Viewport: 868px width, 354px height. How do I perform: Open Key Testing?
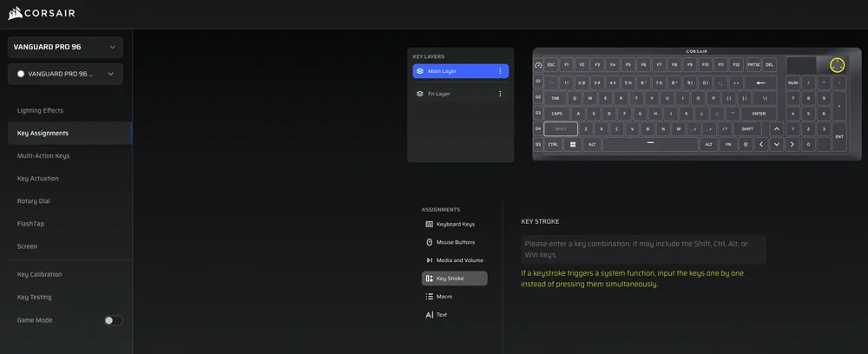click(x=69, y=297)
